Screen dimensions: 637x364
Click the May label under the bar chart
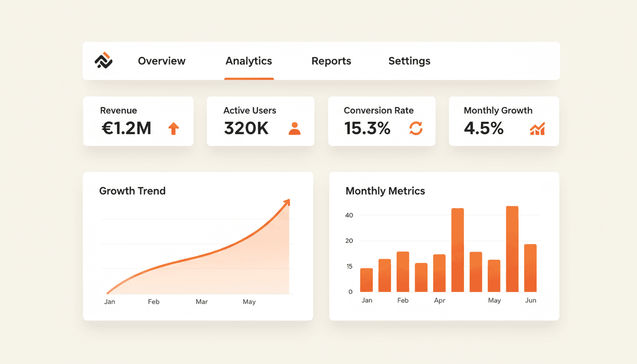coord(494,300)
